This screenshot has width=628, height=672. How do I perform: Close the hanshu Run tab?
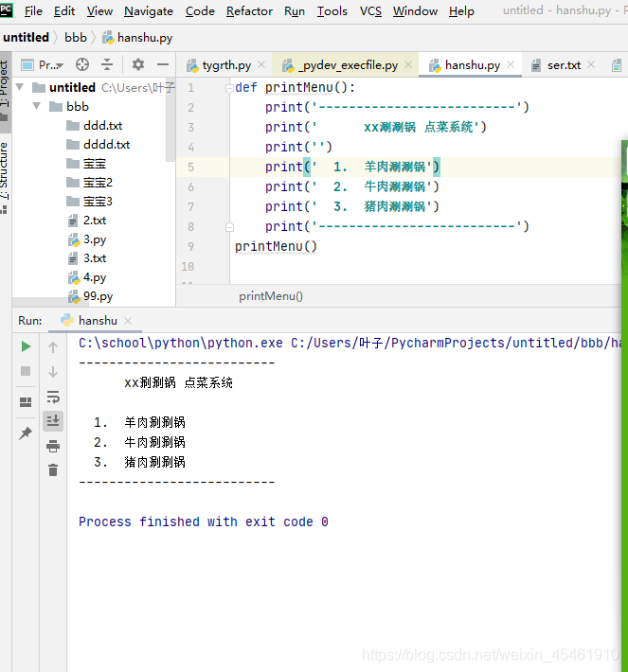point(128,321)
